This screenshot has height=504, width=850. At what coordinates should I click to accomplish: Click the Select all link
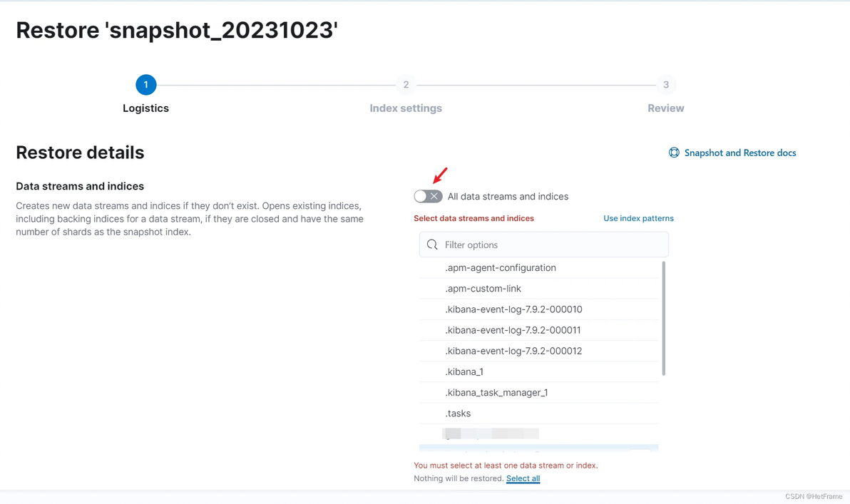(x=523, y=478)
